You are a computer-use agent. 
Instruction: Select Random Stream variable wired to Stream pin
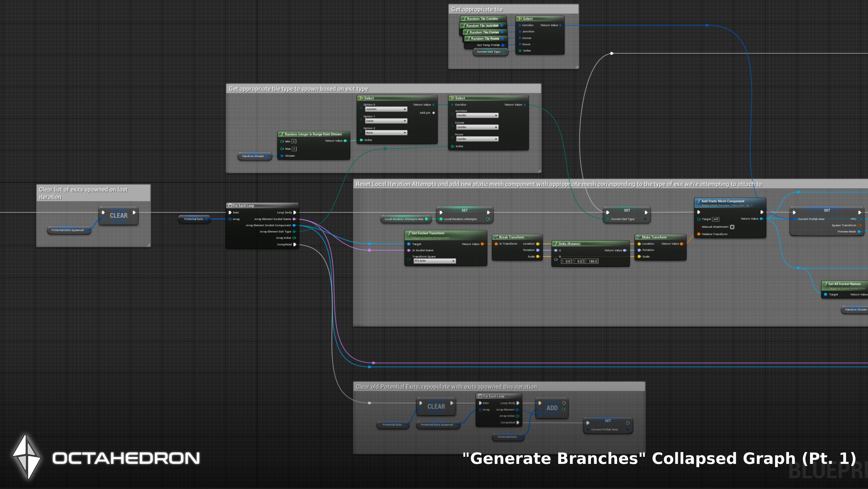coord(255,156)
